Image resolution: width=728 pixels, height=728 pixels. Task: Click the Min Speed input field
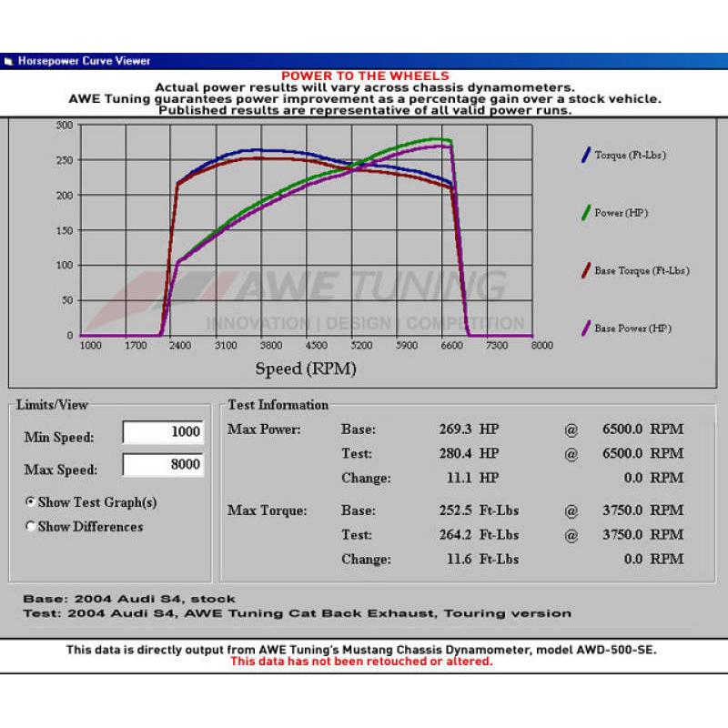(x=162, y=432)
